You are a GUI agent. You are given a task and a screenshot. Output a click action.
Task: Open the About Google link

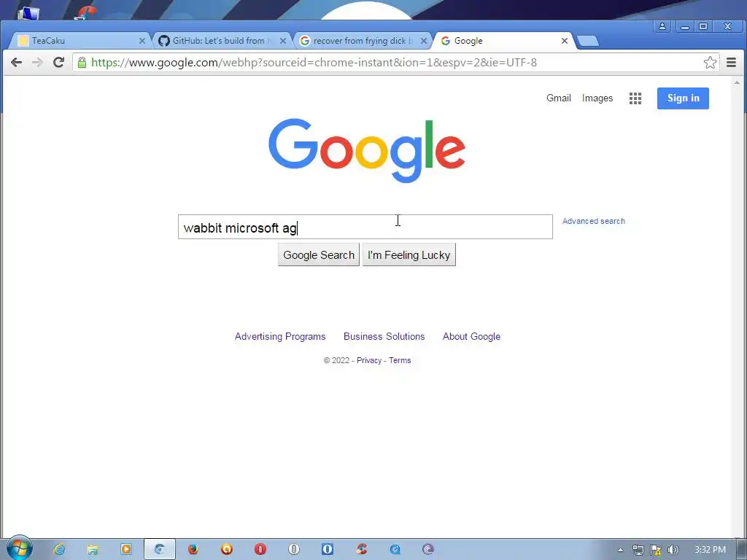(x=472, y=337)
